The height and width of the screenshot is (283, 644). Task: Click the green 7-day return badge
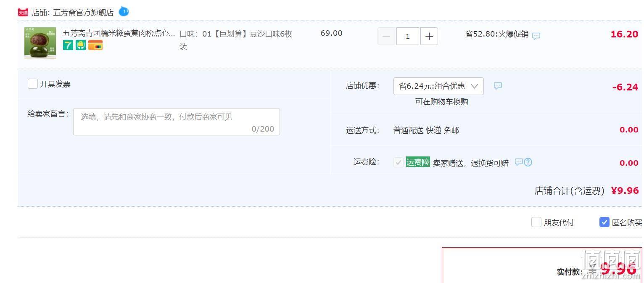click(x=68, y=45)
